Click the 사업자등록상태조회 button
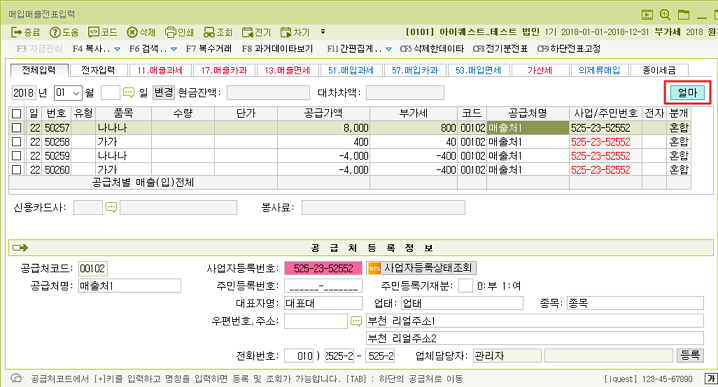718x387 pixels. [x=421, y=268]
